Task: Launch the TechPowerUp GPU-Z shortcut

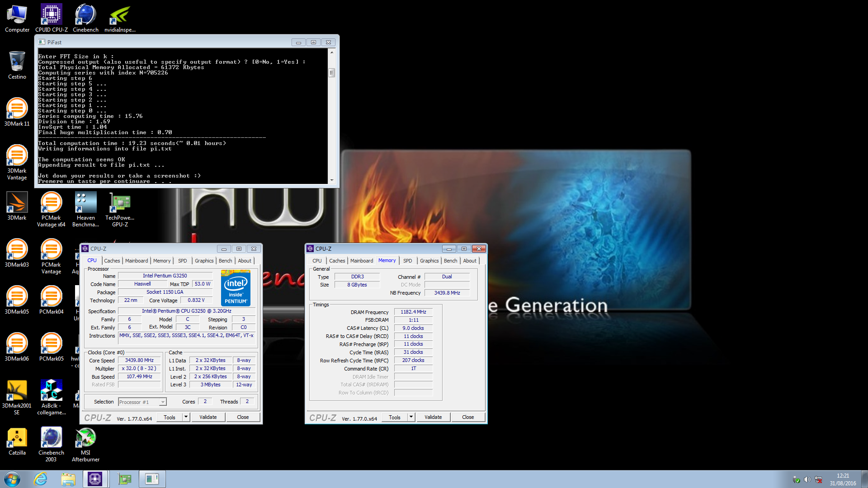Action: [120, 209]
